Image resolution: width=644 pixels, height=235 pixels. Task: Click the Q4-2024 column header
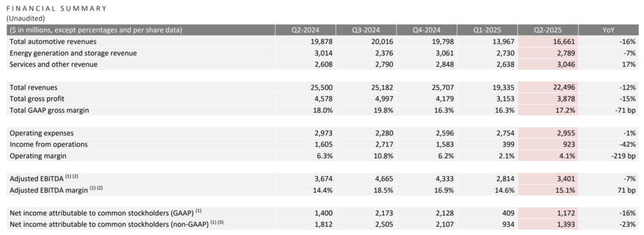(426, 30)
